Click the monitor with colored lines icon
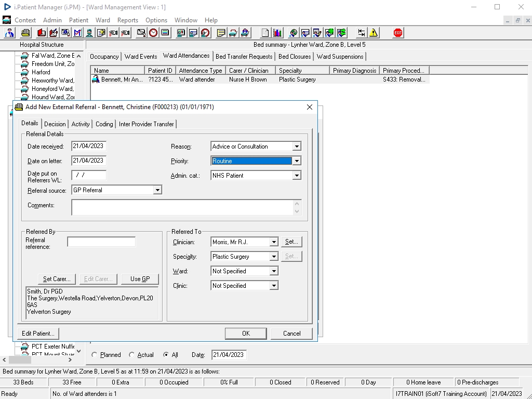Screen dimensions: 532x399 165,33
